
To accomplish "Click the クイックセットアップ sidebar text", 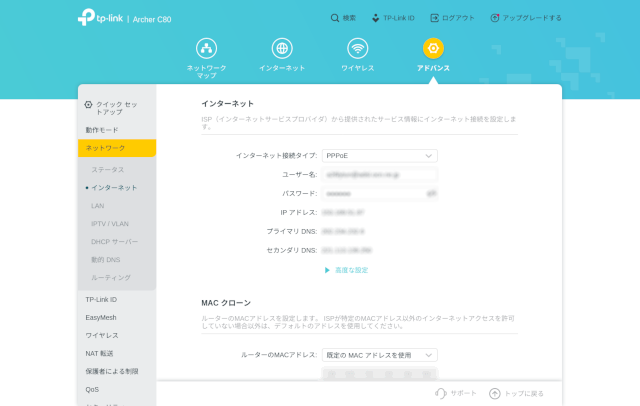I will tap(117, 108).
